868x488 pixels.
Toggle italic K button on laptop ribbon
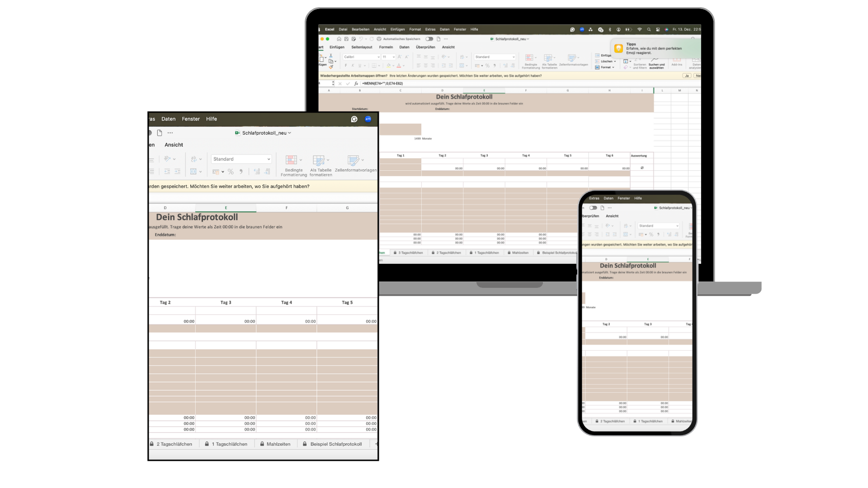click(353, 66)
